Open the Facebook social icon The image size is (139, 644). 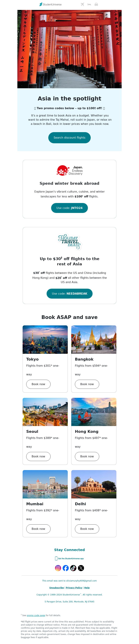66,568
